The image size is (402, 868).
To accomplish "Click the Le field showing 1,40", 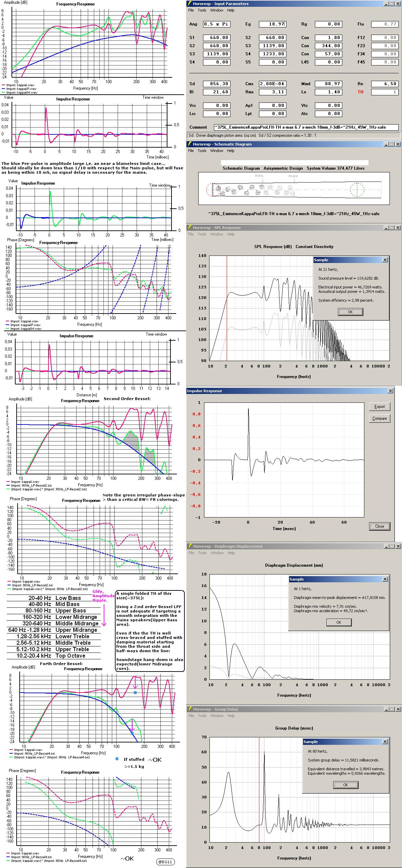I will click(x=328, y=92).
